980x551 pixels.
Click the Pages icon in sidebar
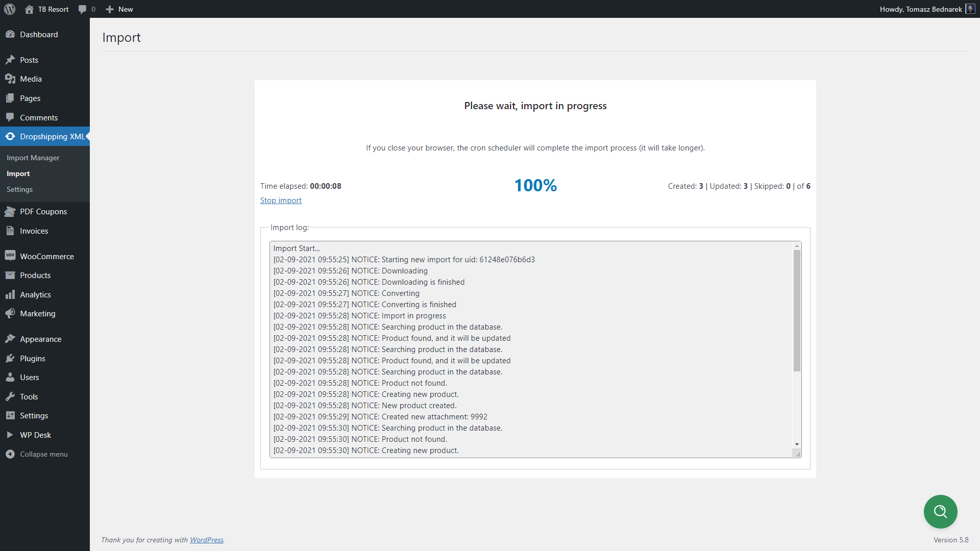10,98
